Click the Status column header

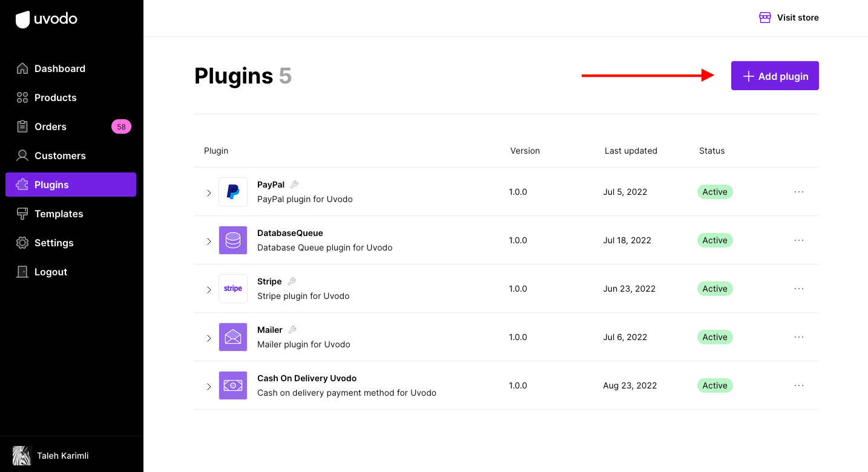point(712,151)
